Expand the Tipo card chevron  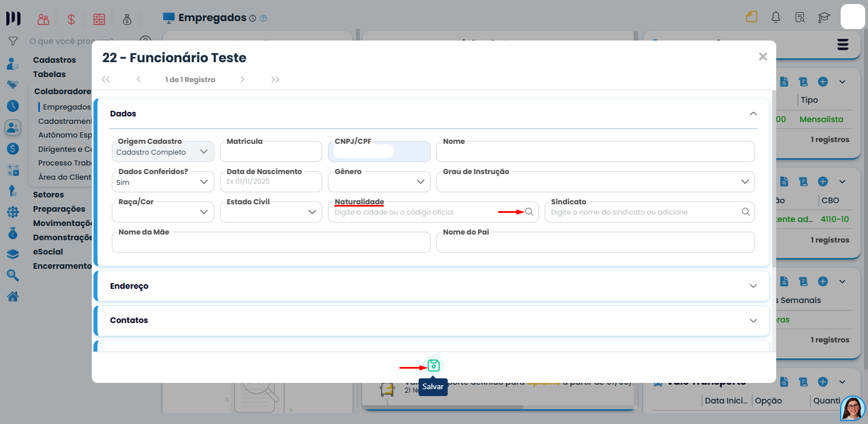point(842,82)
